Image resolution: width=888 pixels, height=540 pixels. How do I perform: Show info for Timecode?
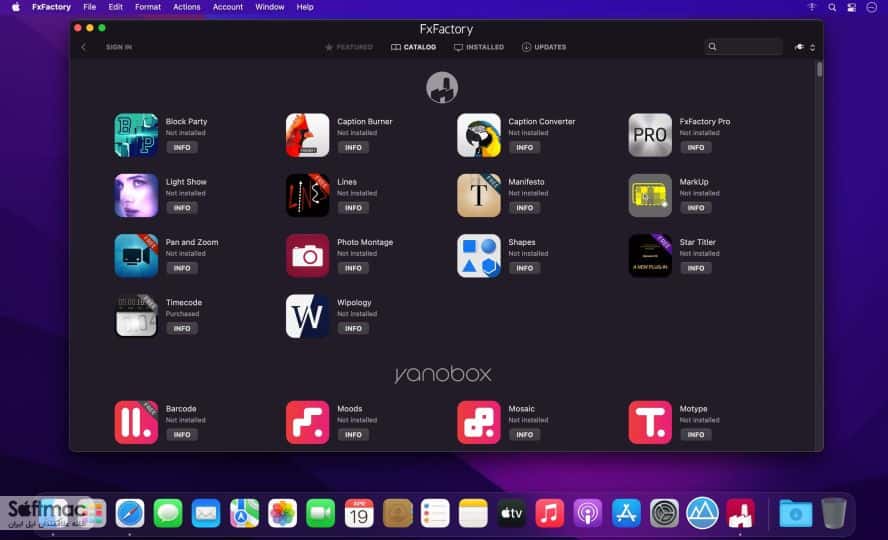click(x=182, y=328)
